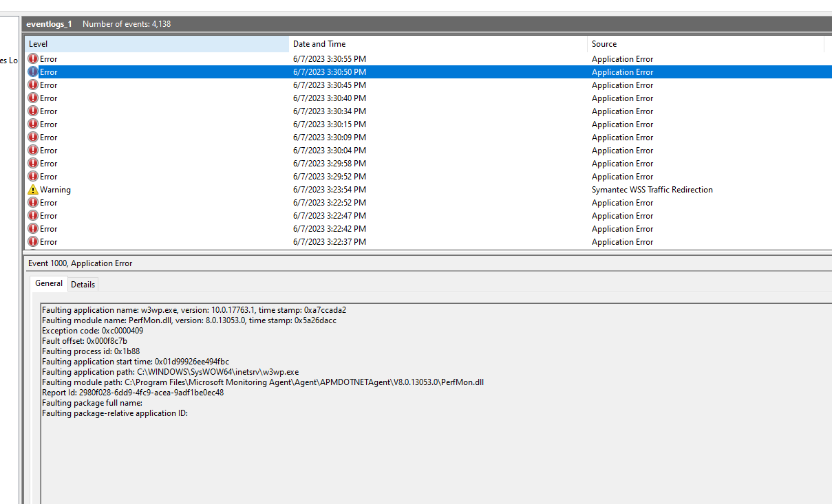This screenshot has height=504, width=832.
Task: Click the Warning level label
Action: pos(55,190)
